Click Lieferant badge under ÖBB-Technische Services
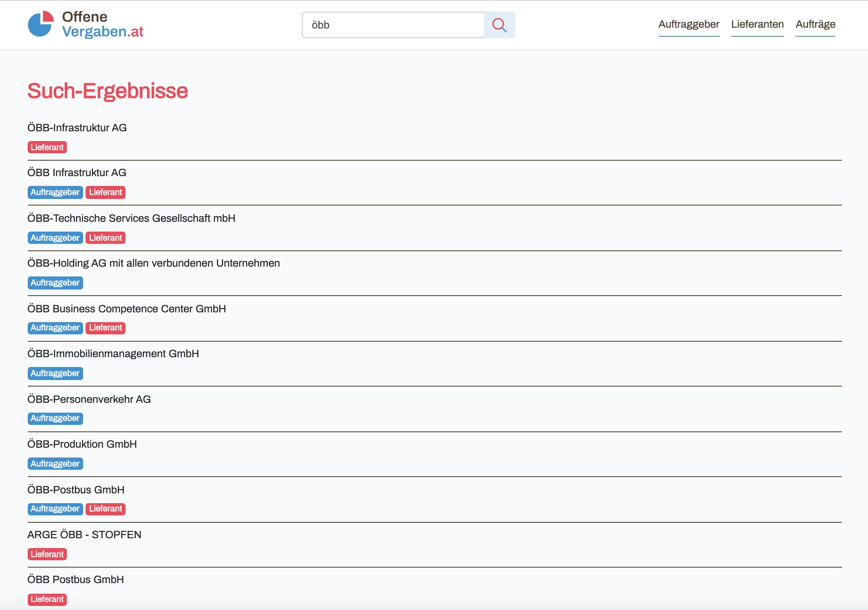The image size is (868, 610). pyautogui.click(x=106, y=238)
